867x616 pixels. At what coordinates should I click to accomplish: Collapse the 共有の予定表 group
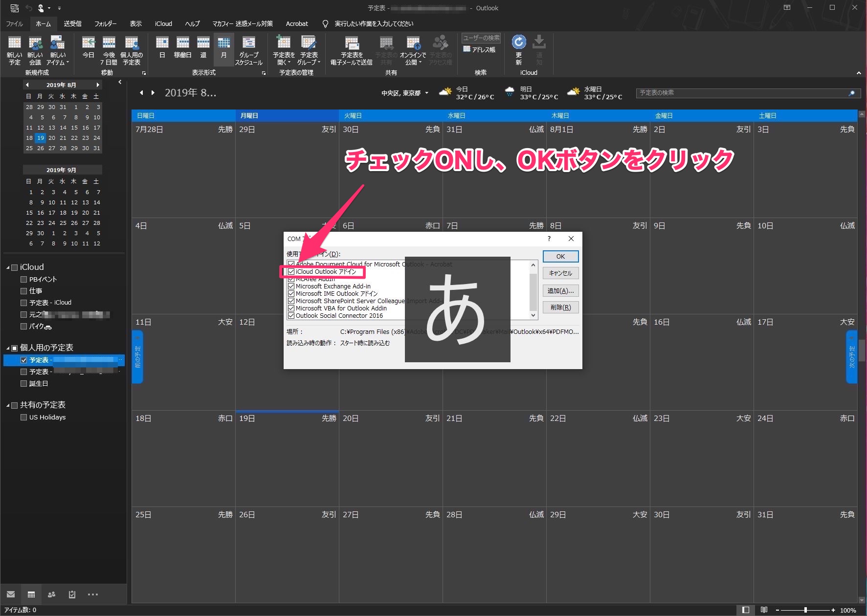click(x=8, y=405)
